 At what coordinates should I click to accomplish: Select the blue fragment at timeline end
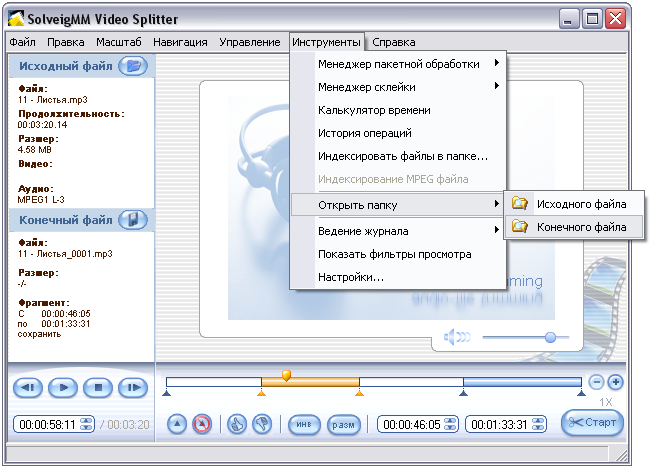pos(522,382)
